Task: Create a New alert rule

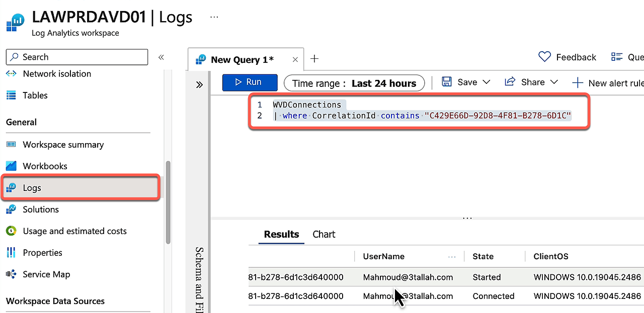Action: tap(608, 83)
